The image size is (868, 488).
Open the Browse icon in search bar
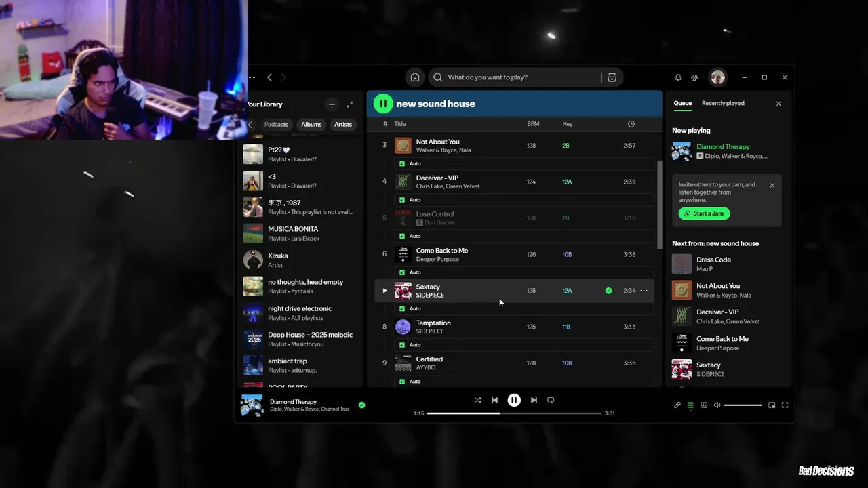click(612, 77)
